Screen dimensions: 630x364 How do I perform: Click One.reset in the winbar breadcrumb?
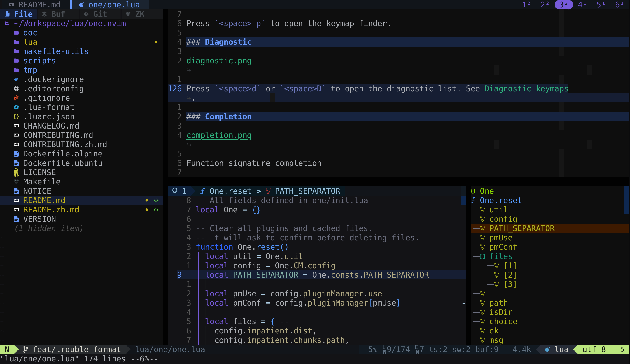click(230, 191)
